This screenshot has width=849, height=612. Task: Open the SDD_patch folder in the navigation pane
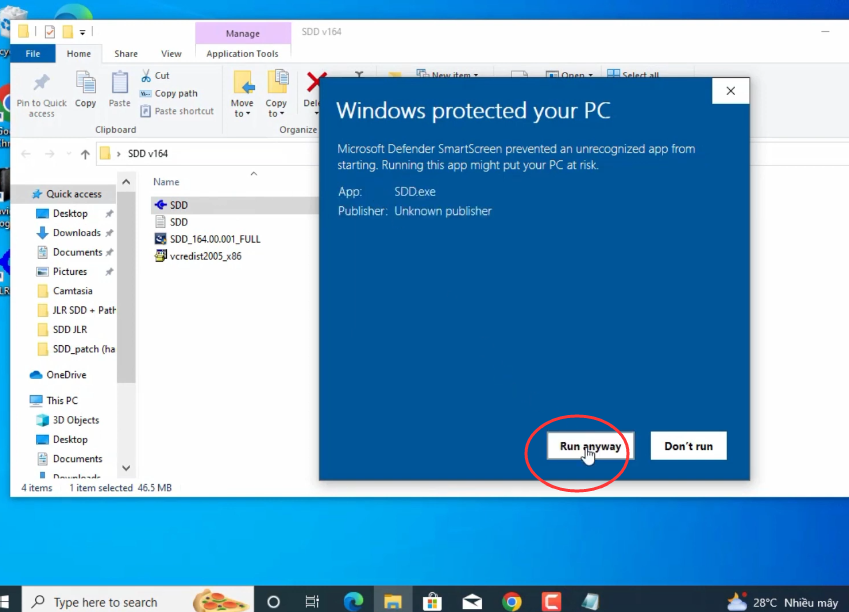click(x=84, y=349)
